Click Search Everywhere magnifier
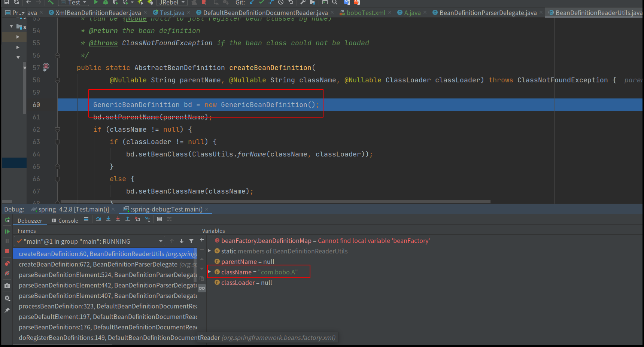Viewport: 644px width, 347px height. coord(335,2)
